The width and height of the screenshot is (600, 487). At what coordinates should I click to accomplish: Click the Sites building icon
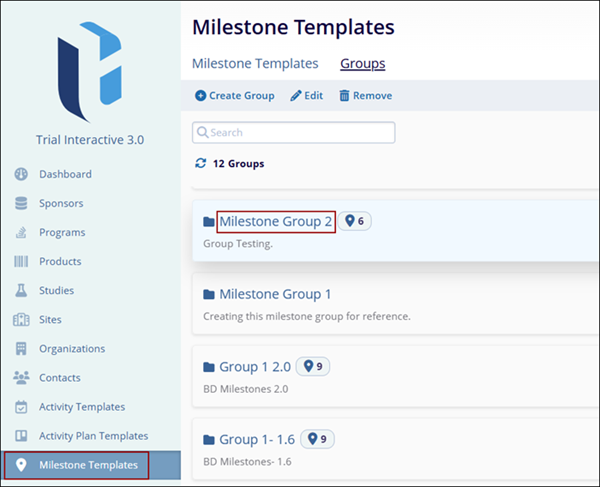21,319
